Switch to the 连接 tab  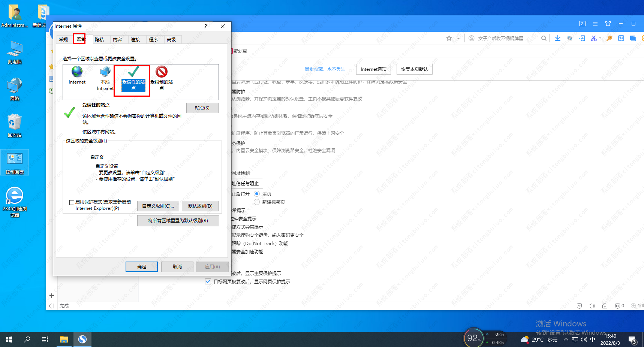[x=135, y=39]
